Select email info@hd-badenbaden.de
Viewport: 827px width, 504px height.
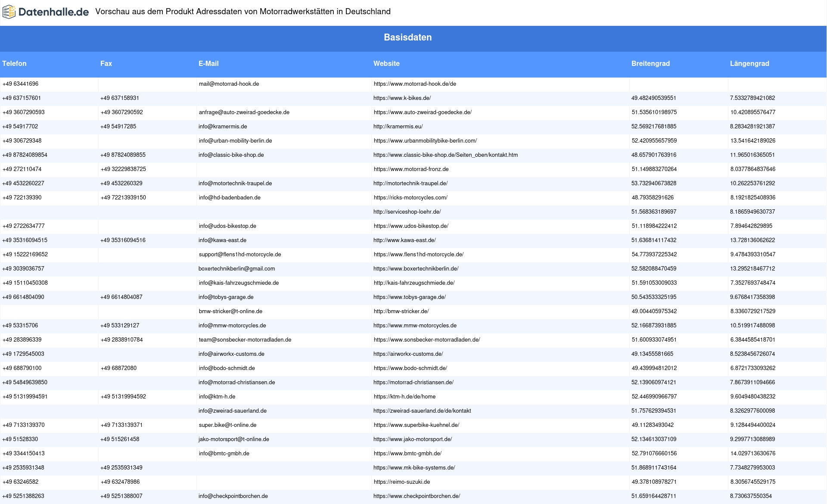click(x=230, y=198)
